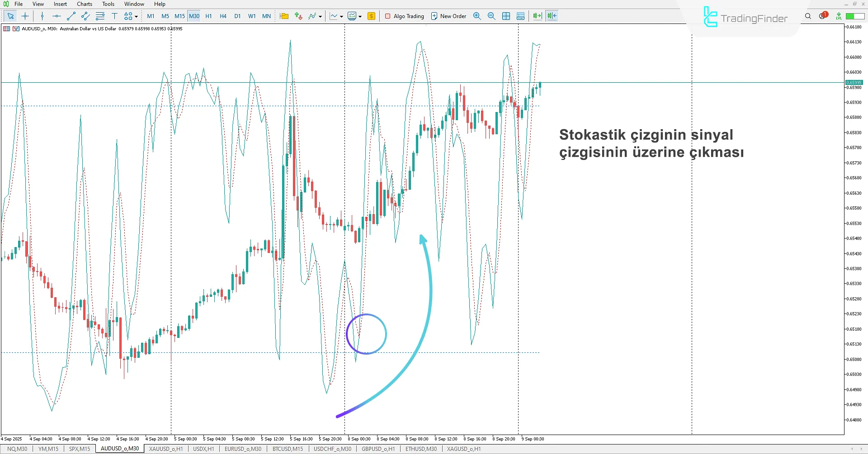Select the Text annotation tool
This screenshot has height=454, width=868.
pos(114,16)
